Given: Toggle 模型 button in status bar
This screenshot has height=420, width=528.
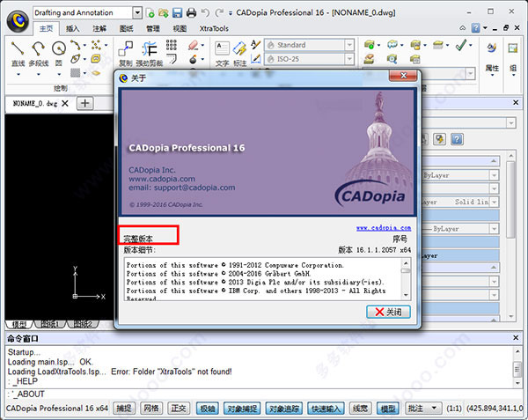Looking at the screenshot, I should [x=387, y=409].
